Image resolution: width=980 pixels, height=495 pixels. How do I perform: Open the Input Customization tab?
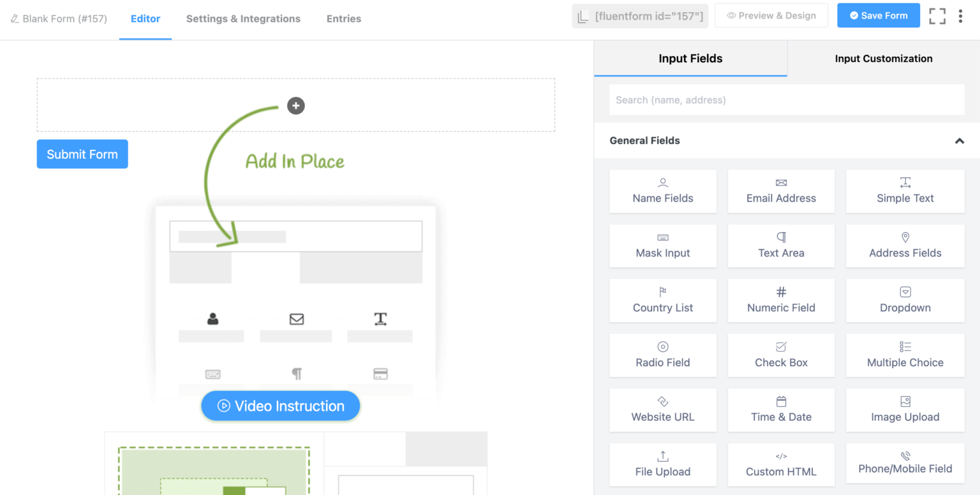884,58
